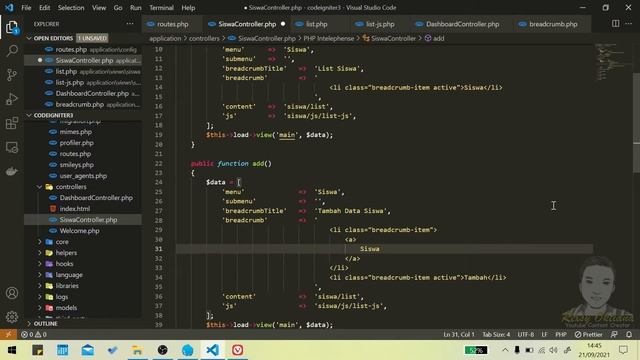Viewport: 640px width, 360px height.
Task: Switch to DashboardController.php editor tab
Action: pyautogui.click(x=462, y=24)
